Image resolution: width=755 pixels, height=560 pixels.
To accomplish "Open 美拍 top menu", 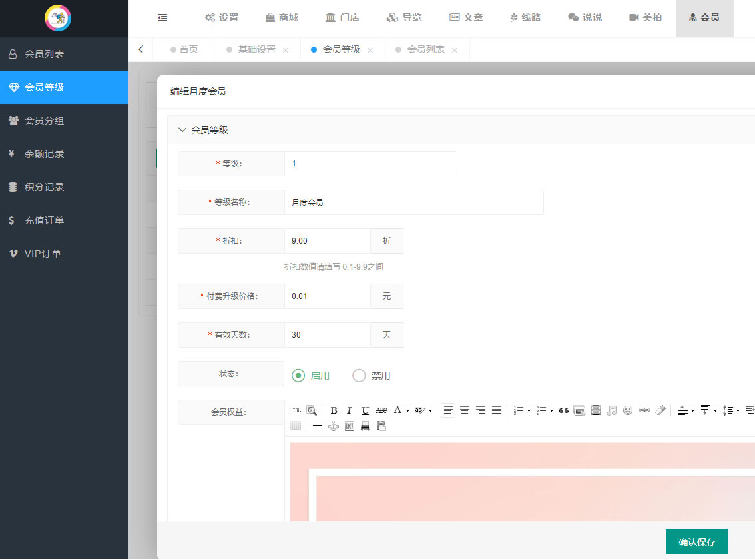I will click(x=646, y=18).
